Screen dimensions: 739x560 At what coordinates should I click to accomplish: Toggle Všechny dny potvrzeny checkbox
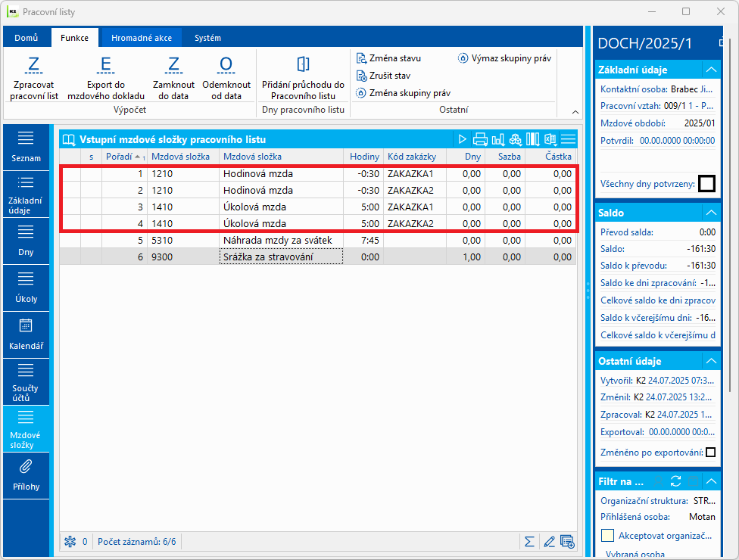click(706, 184)
